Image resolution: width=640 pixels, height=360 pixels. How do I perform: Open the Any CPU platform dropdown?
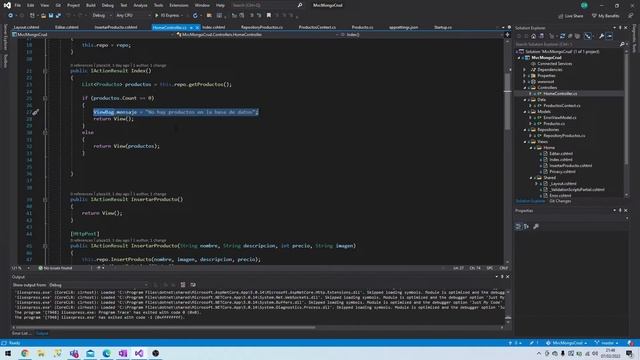pyautogui.click(x=132, y=16)
